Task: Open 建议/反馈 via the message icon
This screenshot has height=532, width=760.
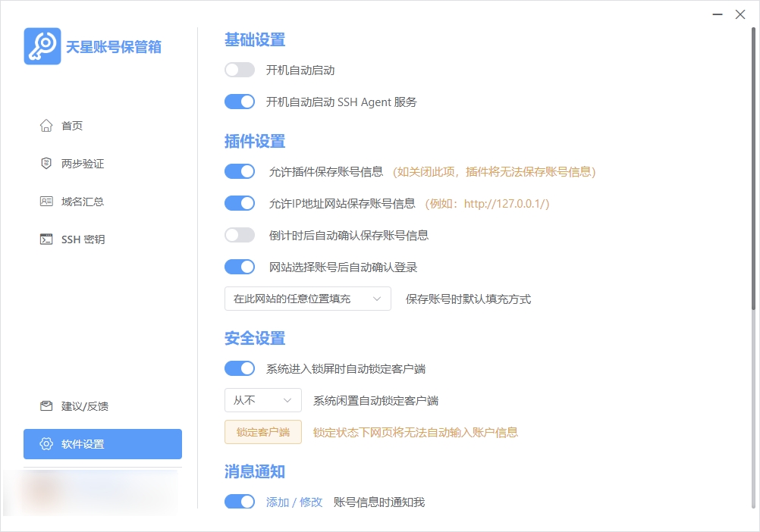Action: [47, 406]
